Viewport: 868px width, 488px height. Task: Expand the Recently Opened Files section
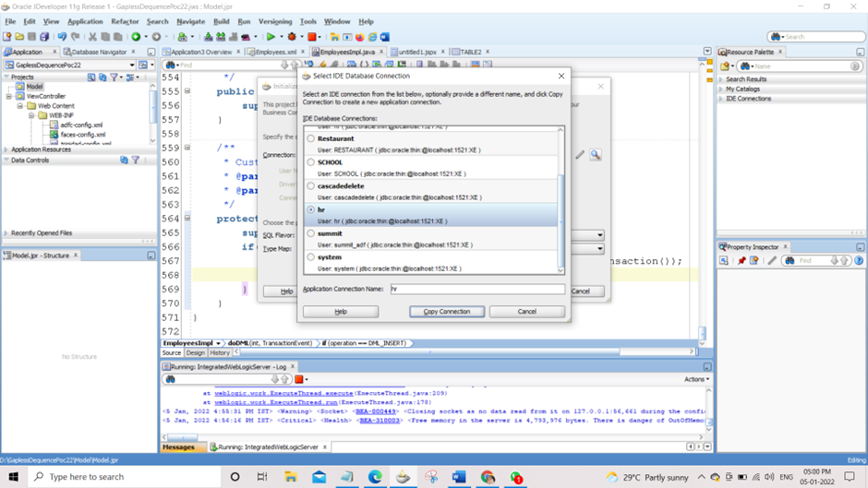pos(6,233)
